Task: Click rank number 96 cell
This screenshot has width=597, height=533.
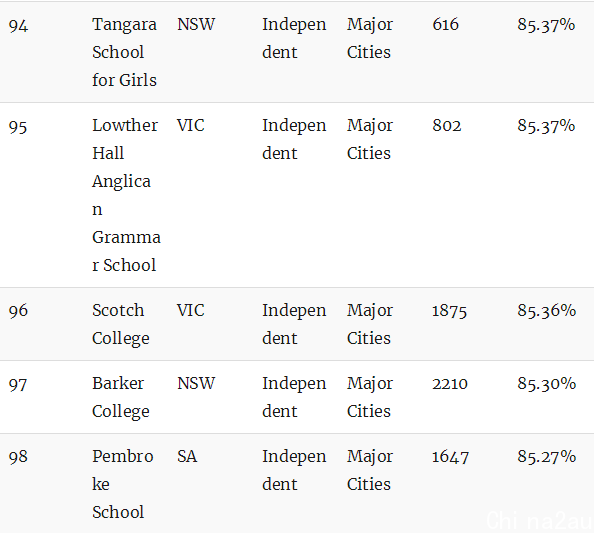Action: click(18, 311)
